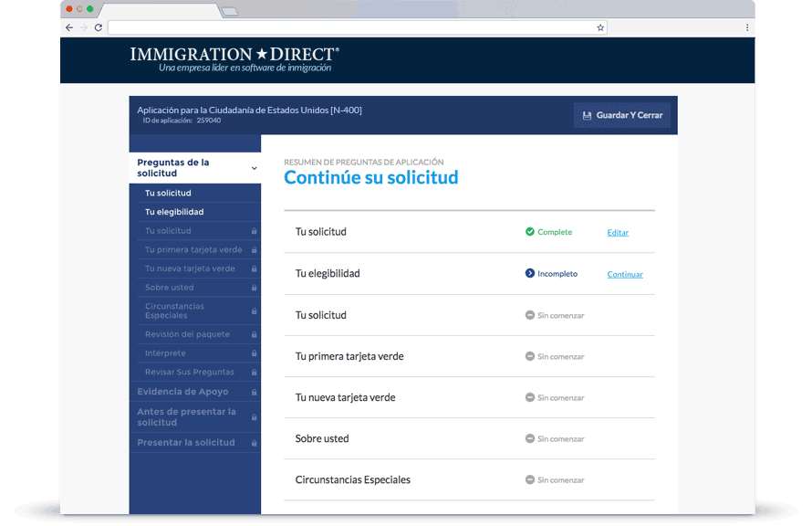Click the browser back arrow
This screenshot has width=812, height=526.
pos(68,27)
